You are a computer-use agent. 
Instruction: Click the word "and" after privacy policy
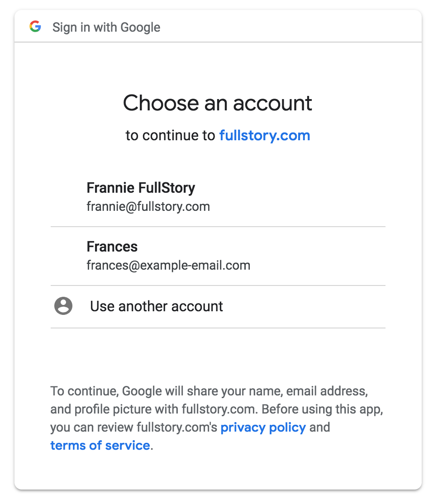tap(319, 427)
